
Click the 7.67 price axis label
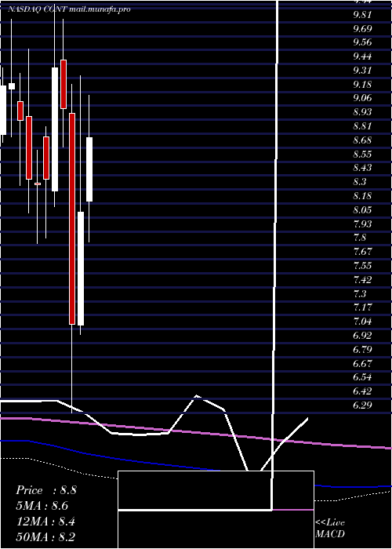point(362,252)
